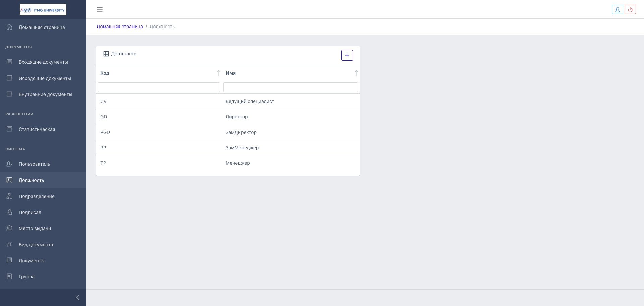
Task: Click the Подразделение hierarchy icon
Action: (x=9, y=196)
